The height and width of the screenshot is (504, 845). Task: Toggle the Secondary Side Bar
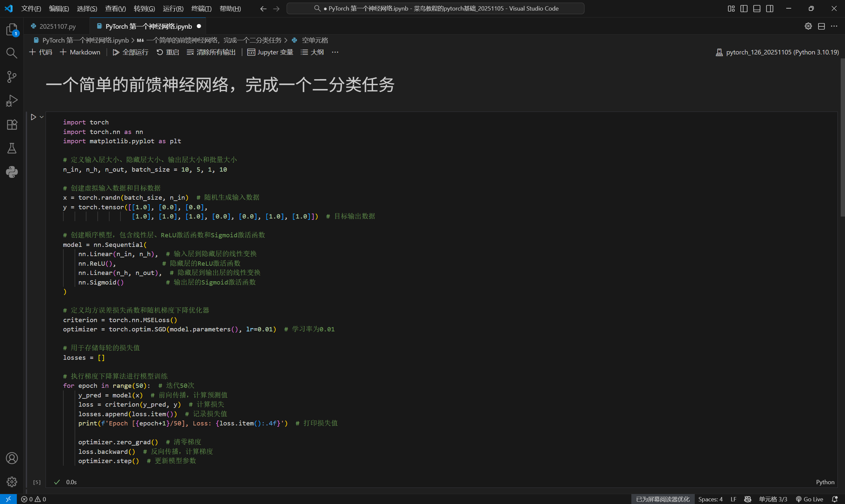coord(770,9)
